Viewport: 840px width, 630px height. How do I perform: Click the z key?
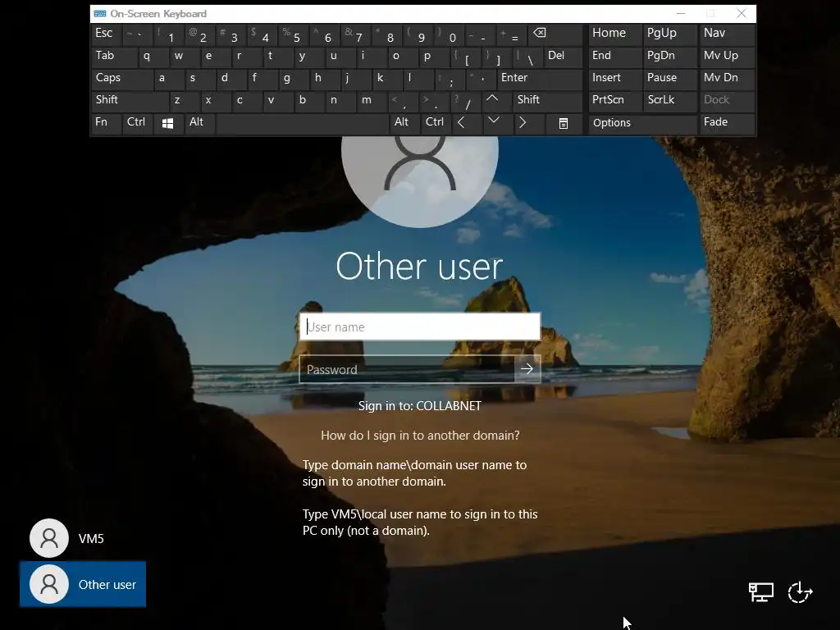tap(184, 101)
